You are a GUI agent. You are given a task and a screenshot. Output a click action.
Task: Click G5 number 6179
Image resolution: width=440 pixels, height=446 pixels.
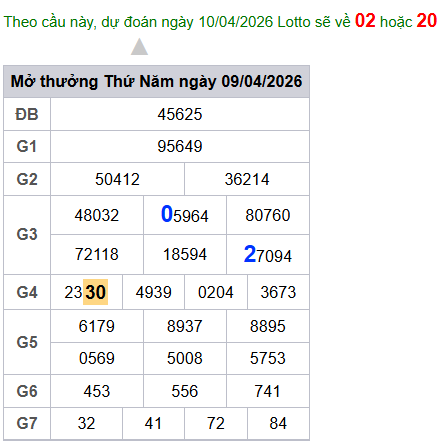pyautogui.click(x=97, y=326)
